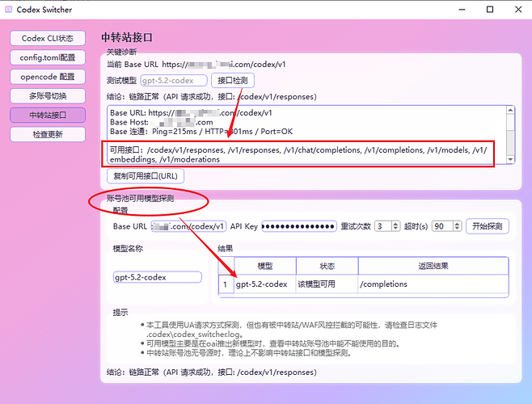Click the 该模型可用 status cell

pos(327,284)
